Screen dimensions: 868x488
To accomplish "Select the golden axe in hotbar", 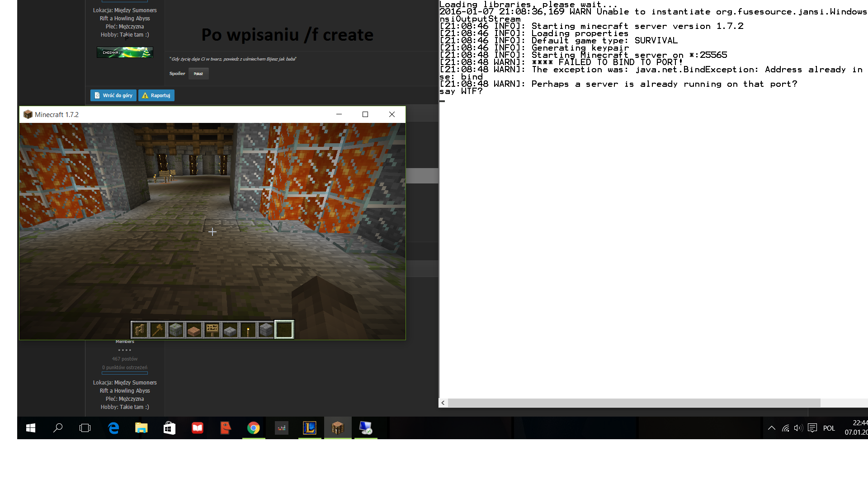I will [158, 330].
